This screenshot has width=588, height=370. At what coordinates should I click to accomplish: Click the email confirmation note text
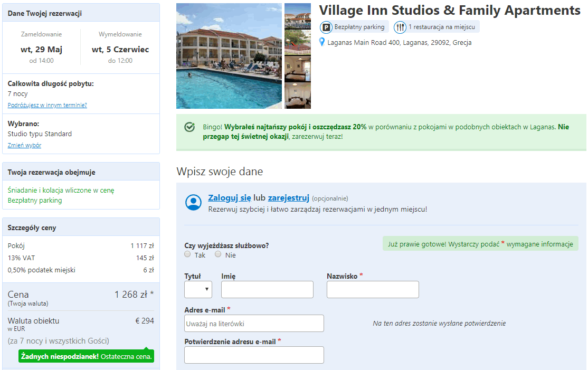point(439,323)
